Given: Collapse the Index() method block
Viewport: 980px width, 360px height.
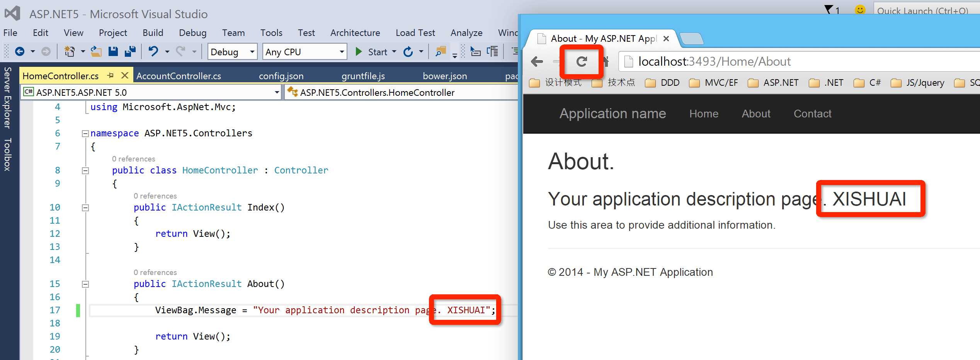Looking at the screenshot, I should tap(85, 207).
